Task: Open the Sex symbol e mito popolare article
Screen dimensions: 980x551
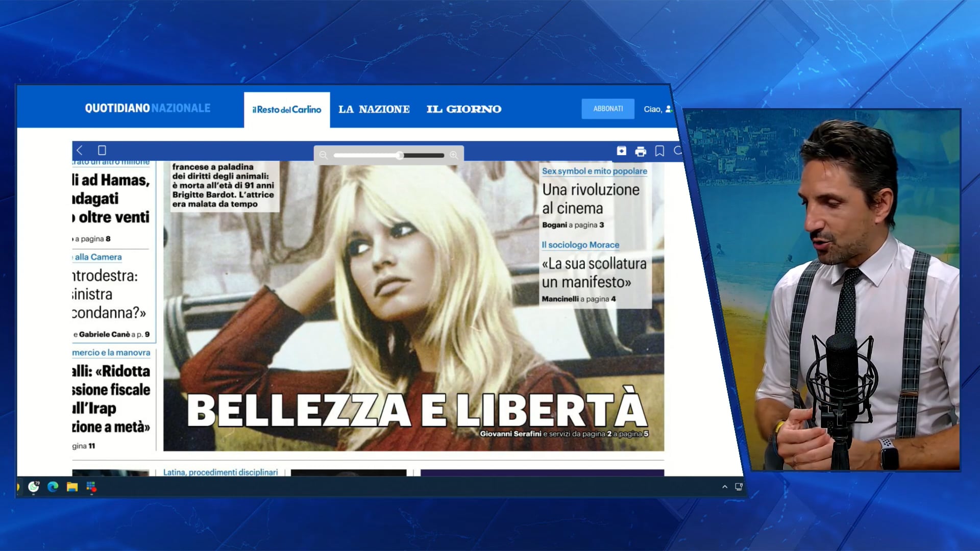Action: coord(594,171)
